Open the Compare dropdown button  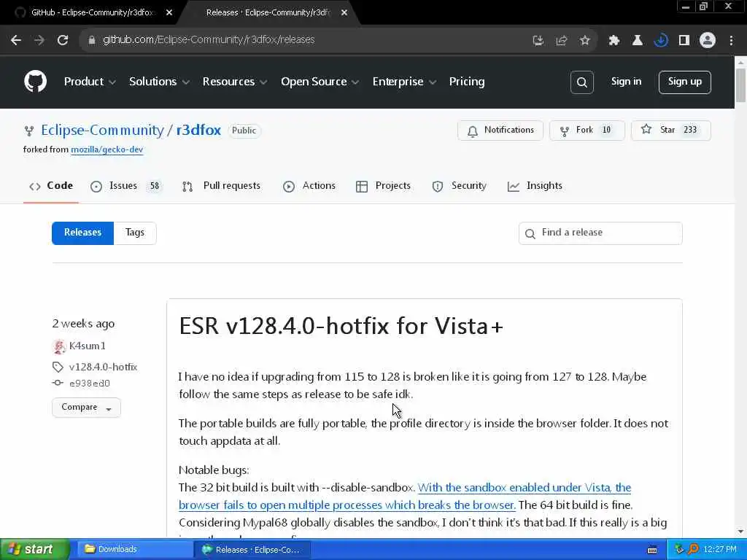tap(86, 408)
